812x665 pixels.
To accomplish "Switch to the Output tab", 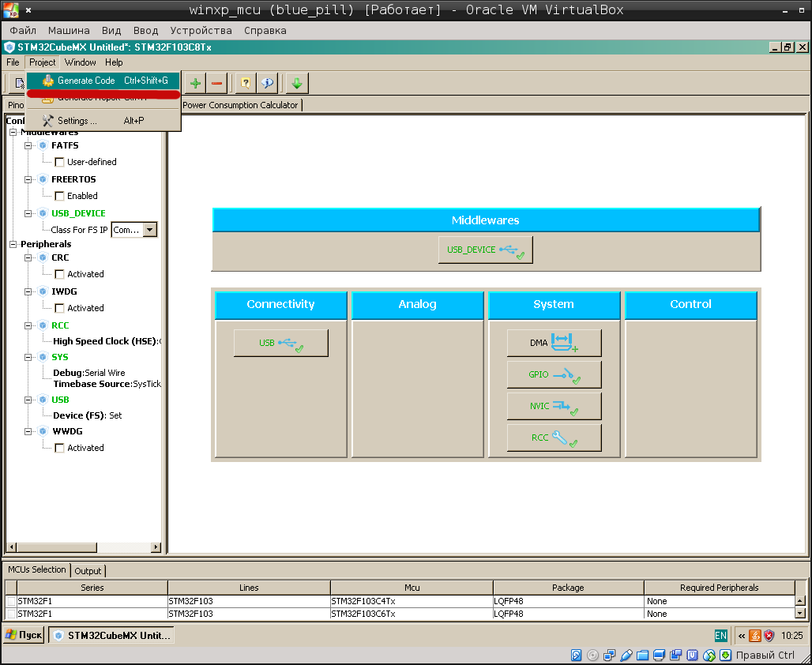I will point(88,571).
